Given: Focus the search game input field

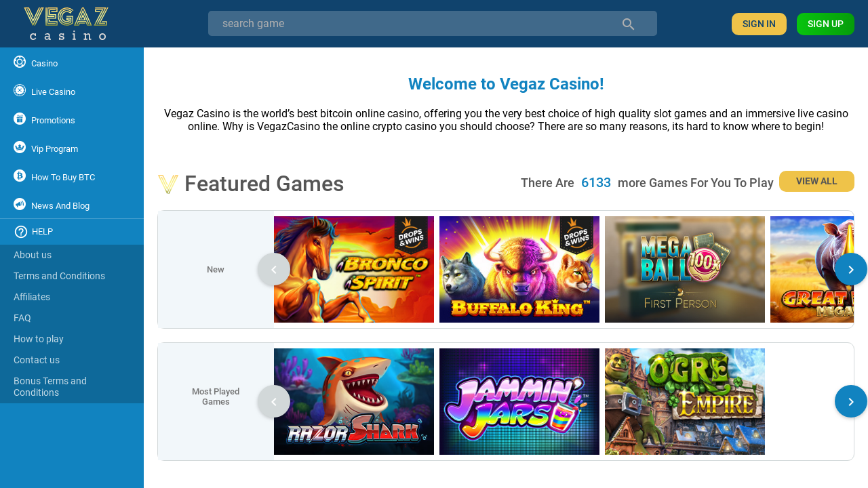Looking at the screenshot, I should coord(433,24).
